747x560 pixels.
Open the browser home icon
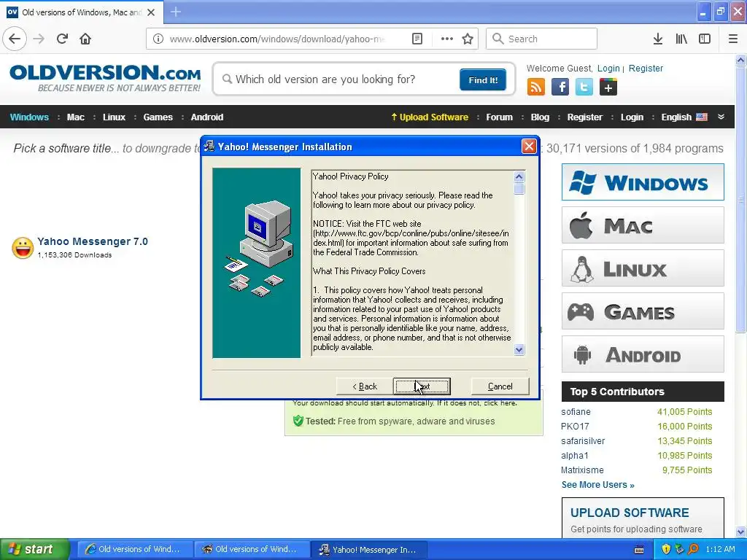point(85,39)
